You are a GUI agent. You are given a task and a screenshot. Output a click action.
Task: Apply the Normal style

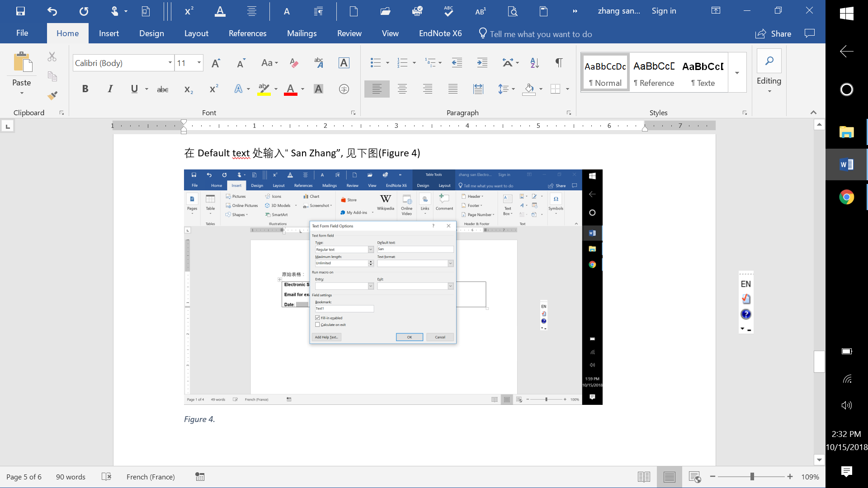[605, 73]
